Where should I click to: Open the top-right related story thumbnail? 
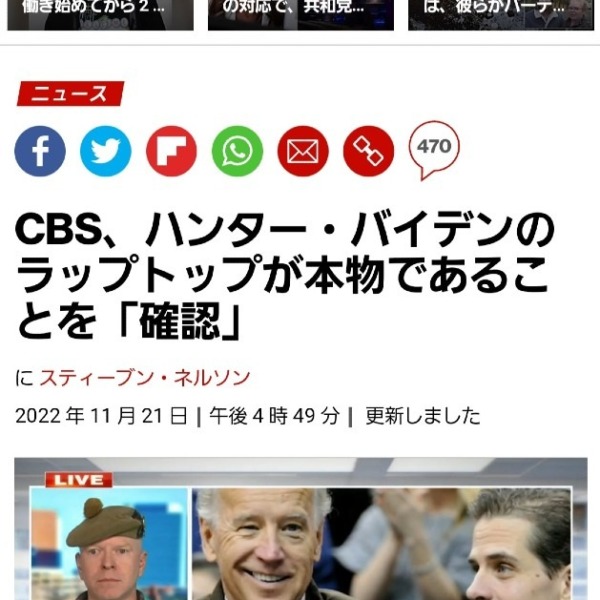[x=501, y=15]
